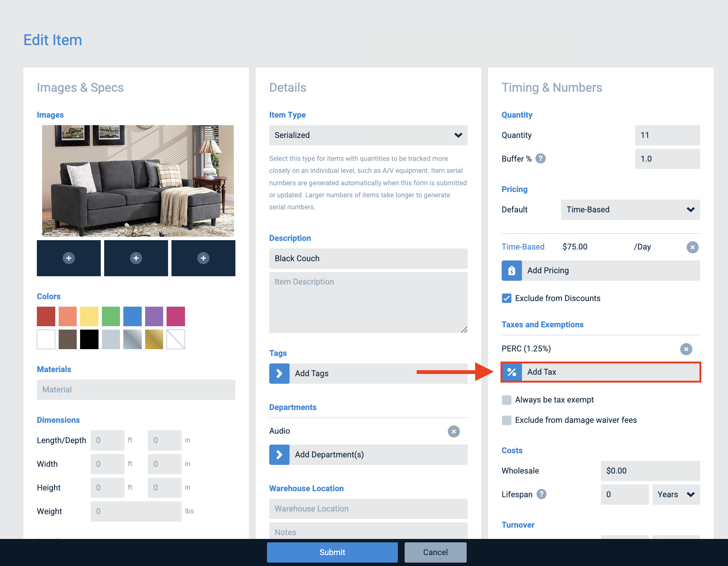
Task: Select the clear no-color swatch
Action: (176, 339)
